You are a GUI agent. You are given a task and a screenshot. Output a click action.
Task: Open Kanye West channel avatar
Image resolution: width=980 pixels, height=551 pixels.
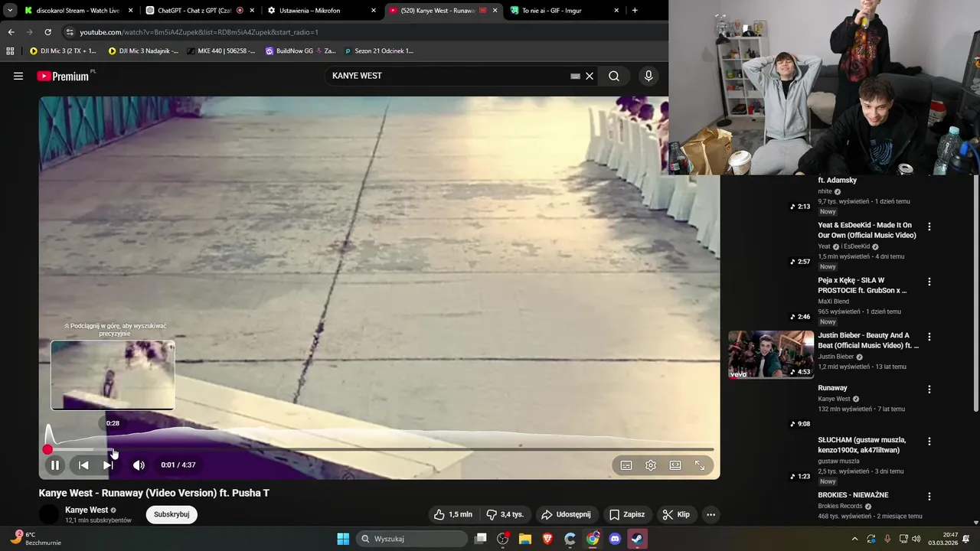coord(49,514)
